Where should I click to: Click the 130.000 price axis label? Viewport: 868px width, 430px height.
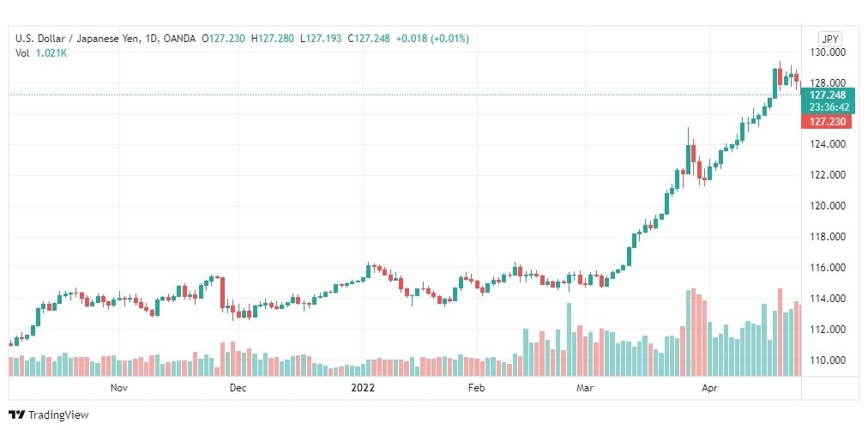[829, 52]
